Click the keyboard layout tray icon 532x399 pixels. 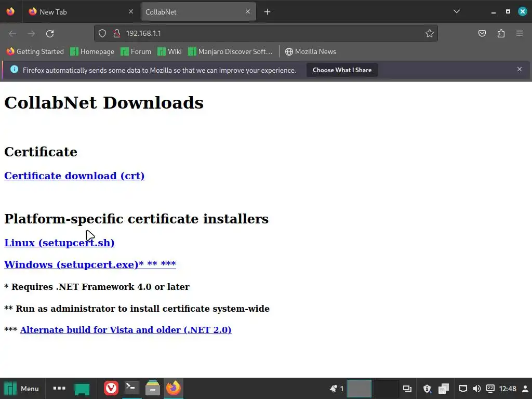[490, 389]
